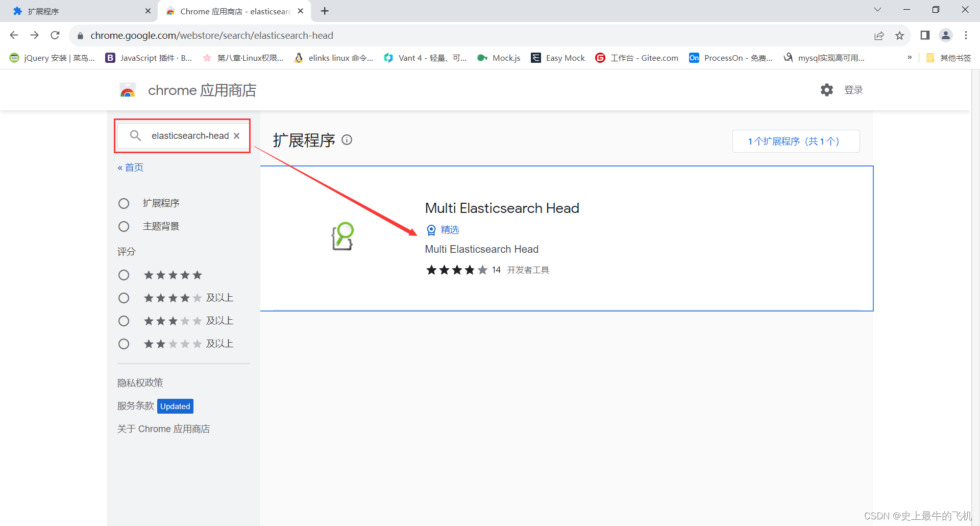Close the Chrome 应用商店 tab
The width and height of the screenshot is (980, 526).
301,11
